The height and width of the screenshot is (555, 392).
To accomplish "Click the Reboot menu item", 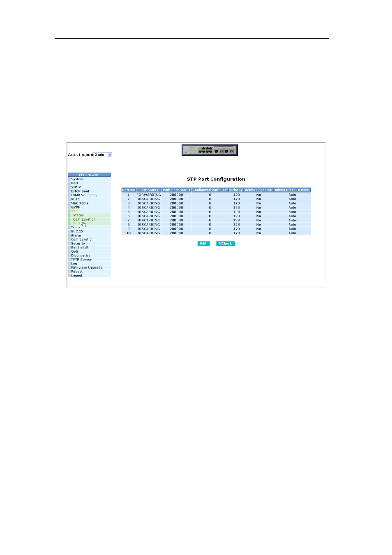I will pyautogui.click(x=77, y=272).
